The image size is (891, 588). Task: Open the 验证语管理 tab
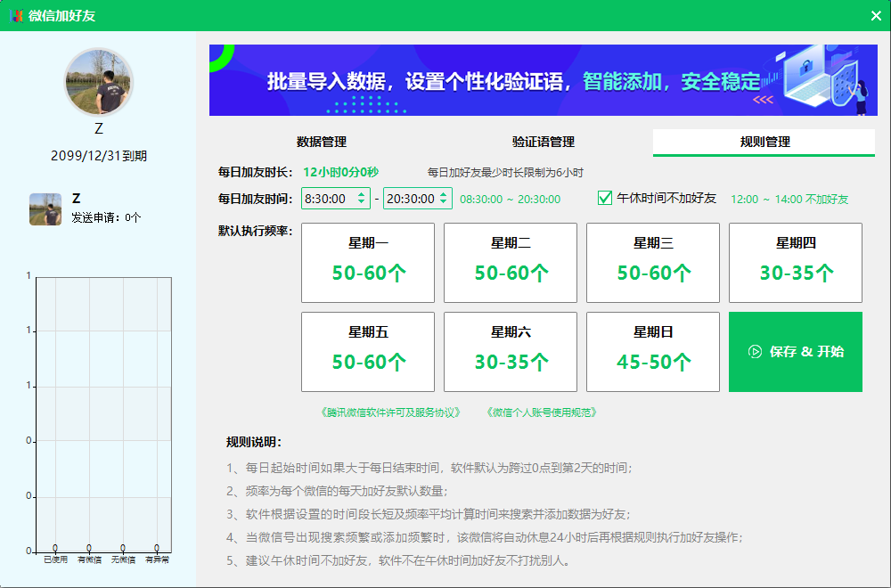(543, 142)
